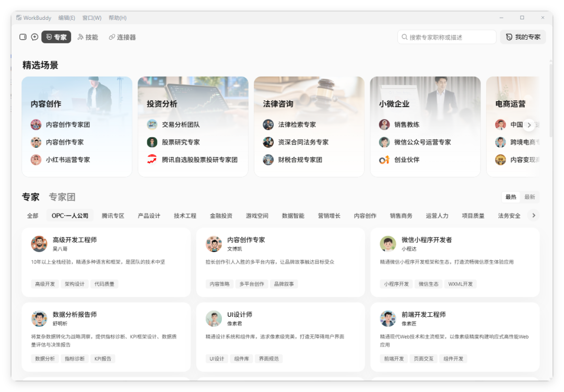Click the 销售教练 avatar icon
564x392 pixels.
pyautogui.click(x=384, y=124)
